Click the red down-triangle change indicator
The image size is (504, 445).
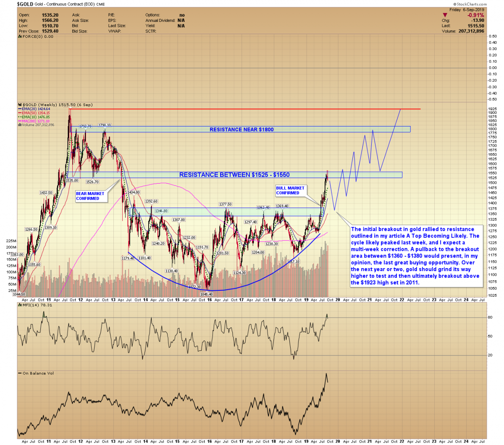[x=445, y=15]
